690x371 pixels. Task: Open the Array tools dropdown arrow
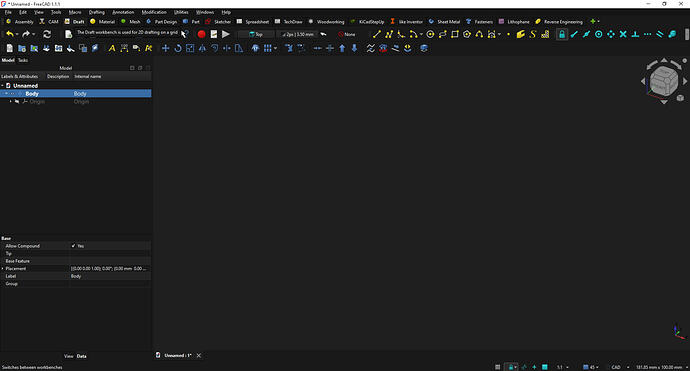point(275,48)
